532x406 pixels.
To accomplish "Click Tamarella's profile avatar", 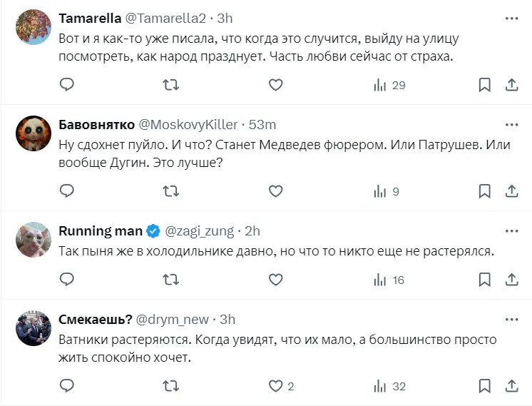I will (x=34, y=26).
